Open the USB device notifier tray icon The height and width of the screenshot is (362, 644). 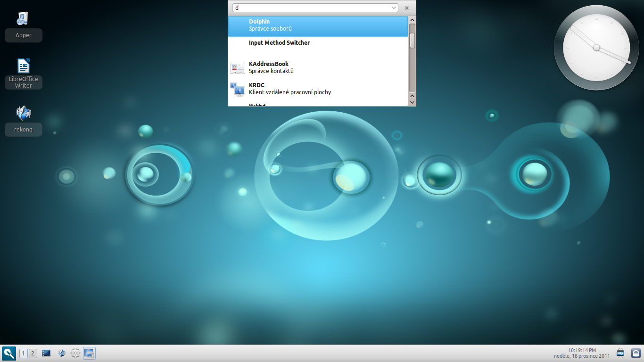pos(620,353)
